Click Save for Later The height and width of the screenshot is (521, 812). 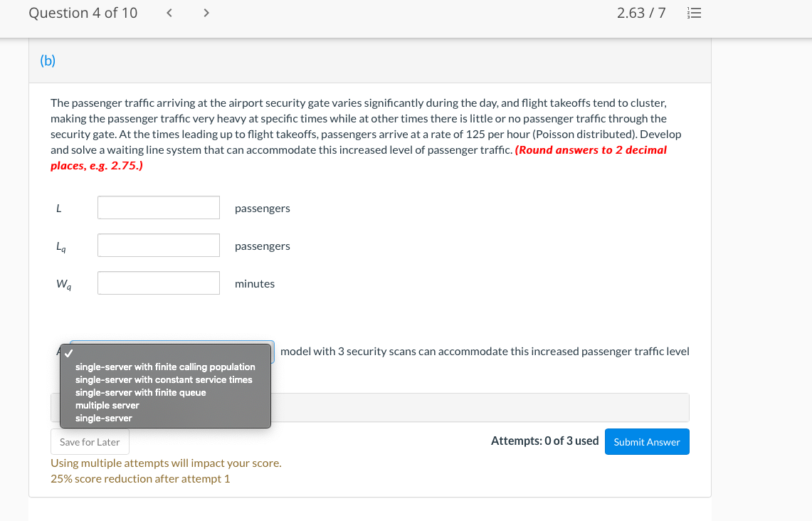pos(90,441)
